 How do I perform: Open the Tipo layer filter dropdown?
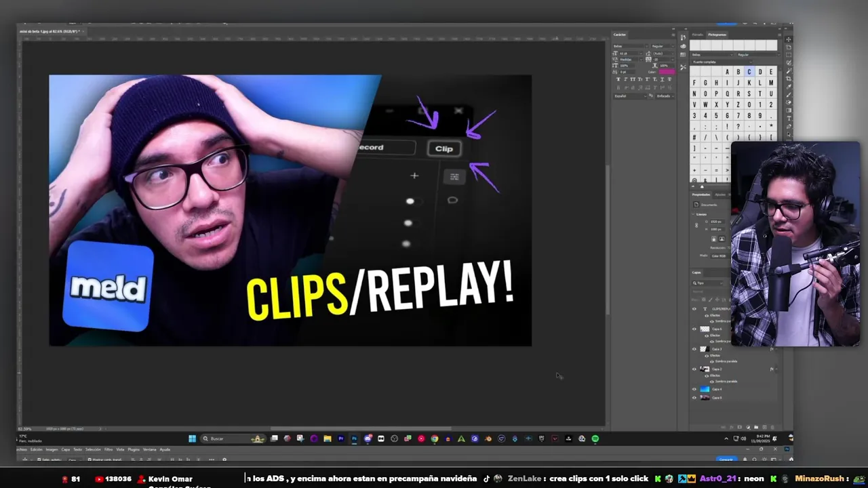707,283
